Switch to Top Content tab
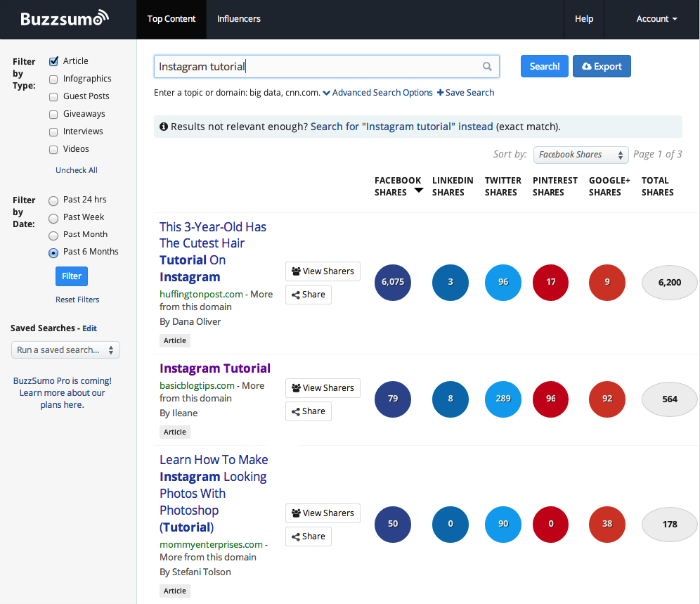 (171, 19)
